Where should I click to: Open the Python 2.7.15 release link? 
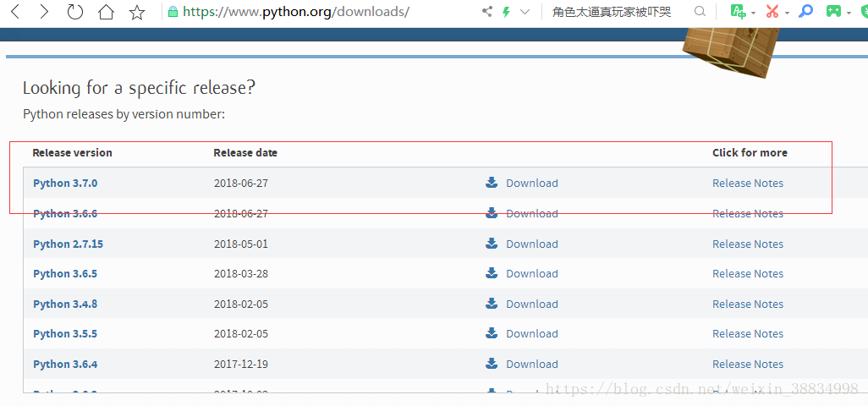pos(68,244)
